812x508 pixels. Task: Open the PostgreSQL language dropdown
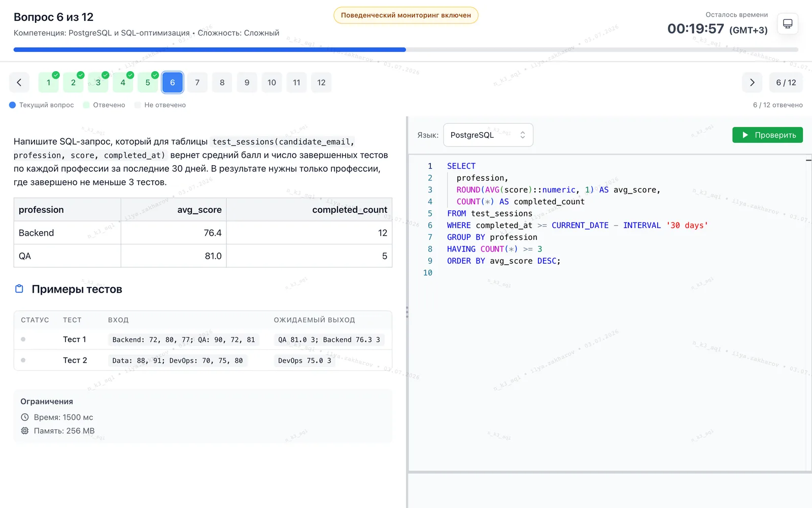point(488,135)
